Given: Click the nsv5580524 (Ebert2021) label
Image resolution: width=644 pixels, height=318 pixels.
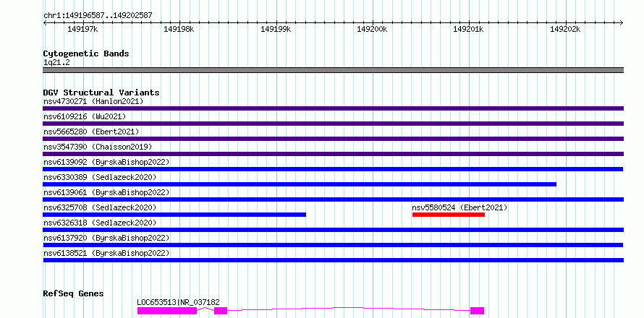Looking at the screenshot, I should (459, 207).
